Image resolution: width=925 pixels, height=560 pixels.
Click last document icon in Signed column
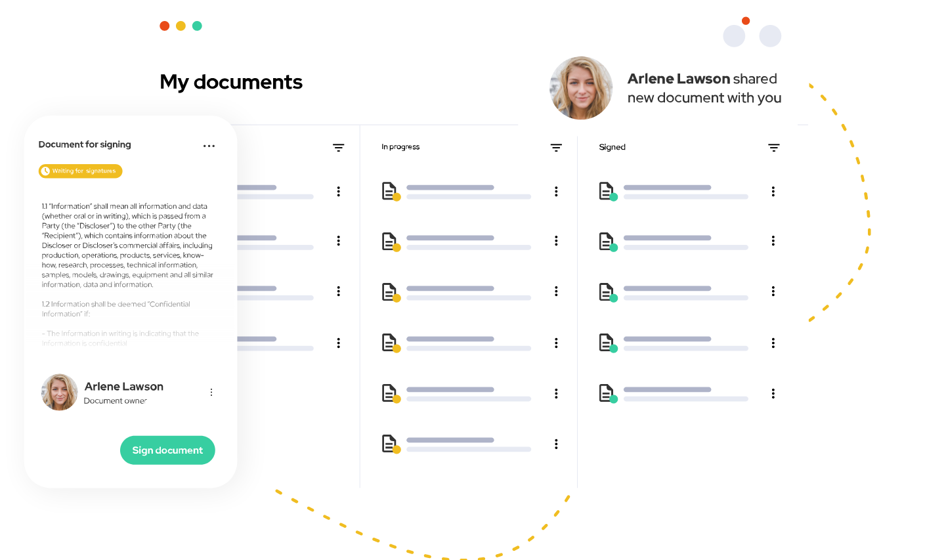coord(607,393)
